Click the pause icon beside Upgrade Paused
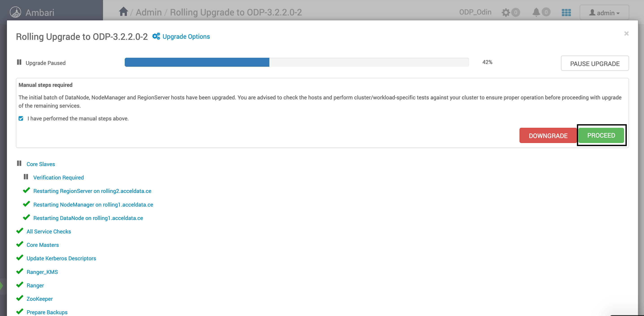The image size is (644, 316). 19,62
